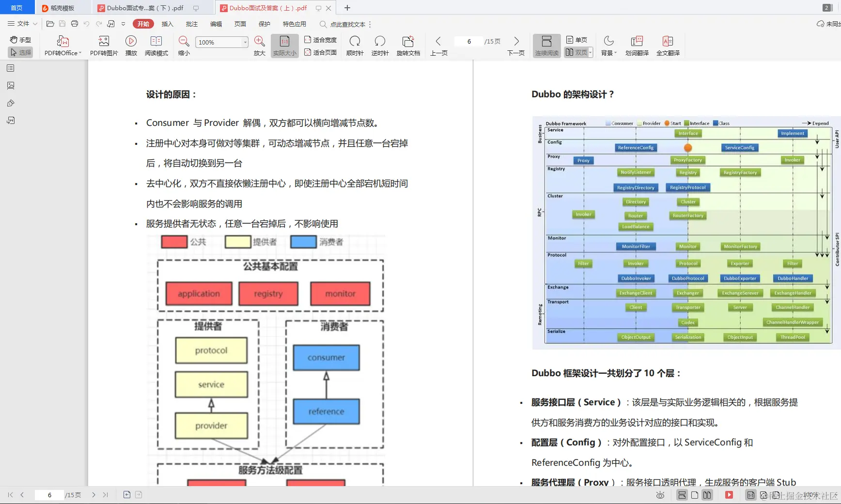Go to next page with 下一页
This screenshot has height=504, width=841.
pyautogui.click(x=516, y=46)
